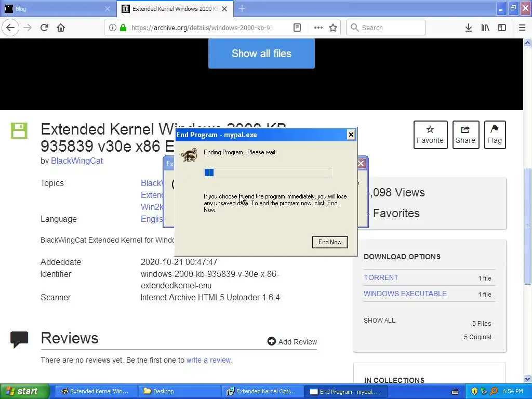Click the on-screen keyboard icon in the taskbar
Image resolution: width=532 pixels, height=399 pixels.
click(x=455, y=392)
